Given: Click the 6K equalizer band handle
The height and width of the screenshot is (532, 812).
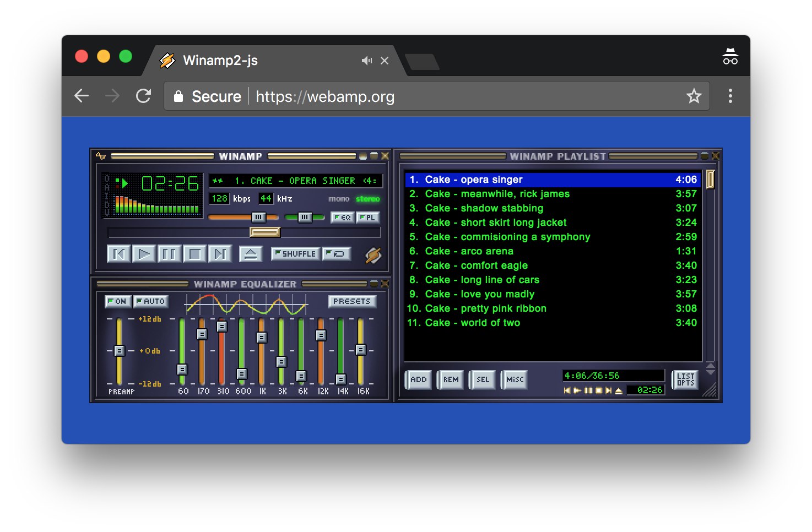Looking at the screenshot, I should [x=301, y=376].
